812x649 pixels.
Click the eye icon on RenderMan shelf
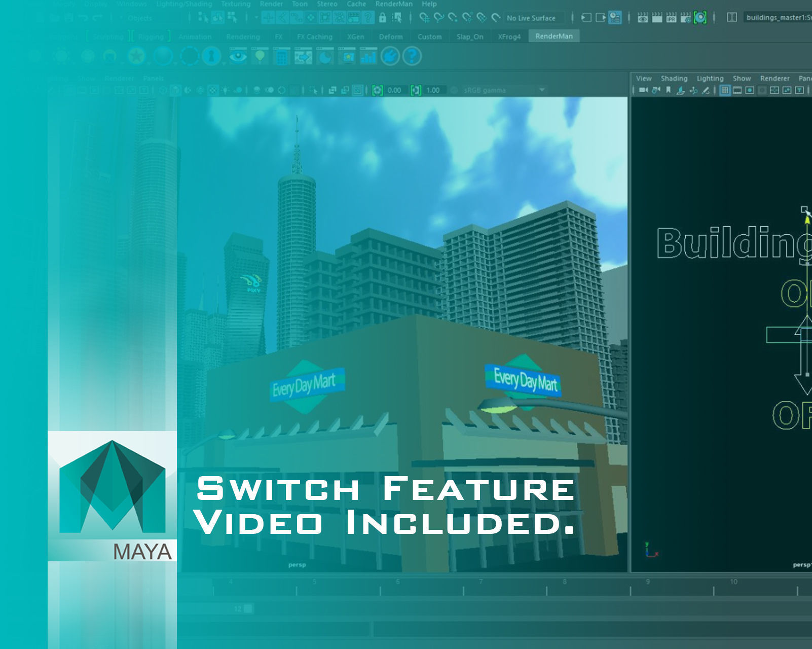point(238,56)
